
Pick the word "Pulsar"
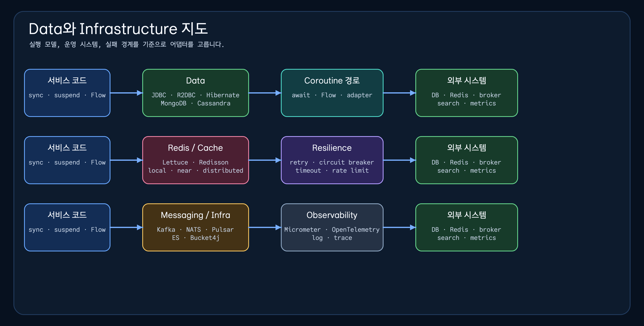coord(223,229)
